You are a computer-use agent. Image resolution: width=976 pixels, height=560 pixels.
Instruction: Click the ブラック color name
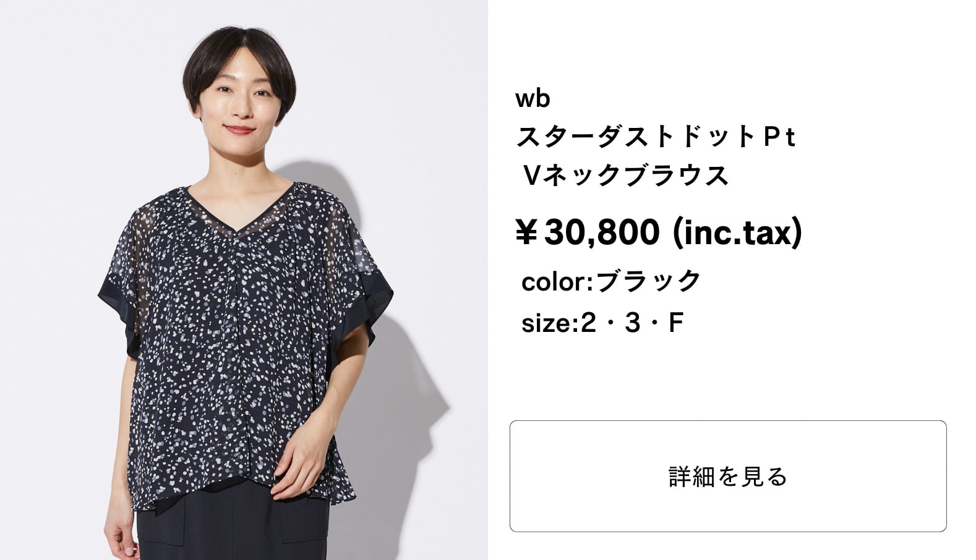[648, 281]
